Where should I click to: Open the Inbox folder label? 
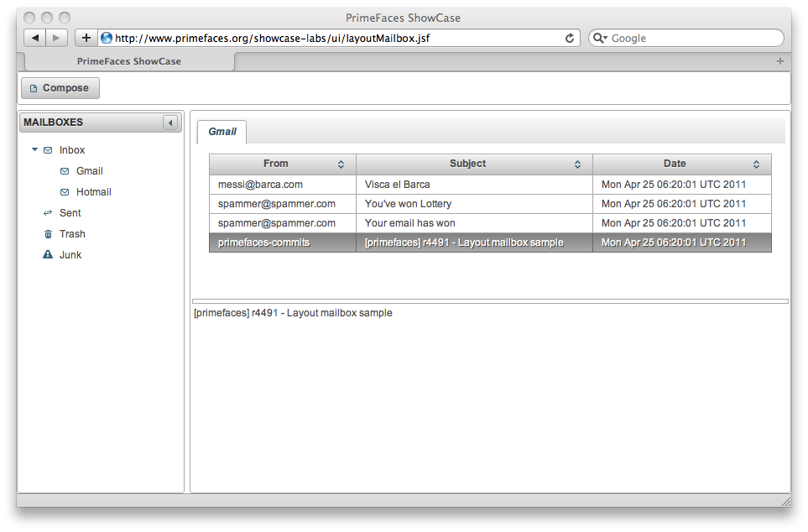[x=72, y=150]
